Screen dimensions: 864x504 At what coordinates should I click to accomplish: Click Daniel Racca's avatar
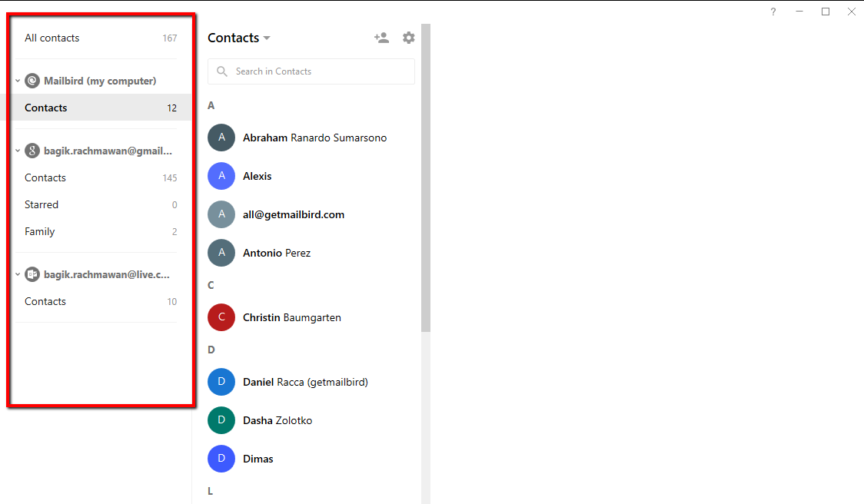221,382
